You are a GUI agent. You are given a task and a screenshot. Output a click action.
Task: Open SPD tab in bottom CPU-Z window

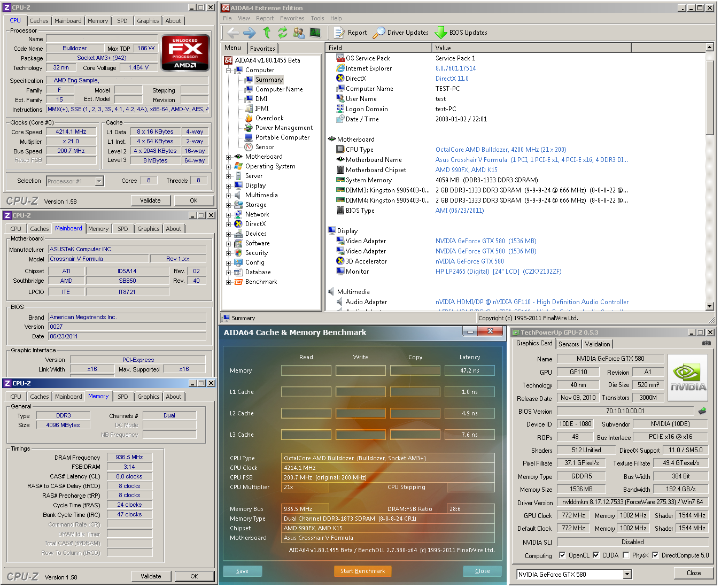coord(123,397)
